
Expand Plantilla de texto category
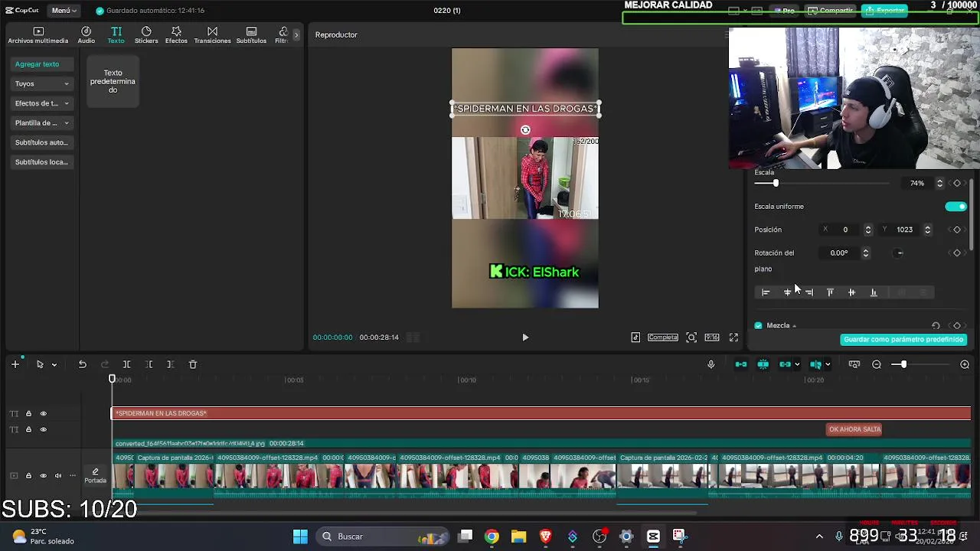(42, 122)
